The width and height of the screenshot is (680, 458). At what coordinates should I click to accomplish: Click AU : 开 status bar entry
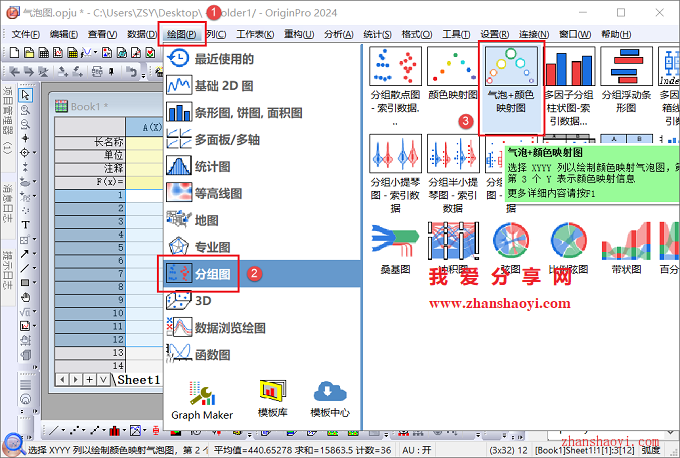coord(416,451)
